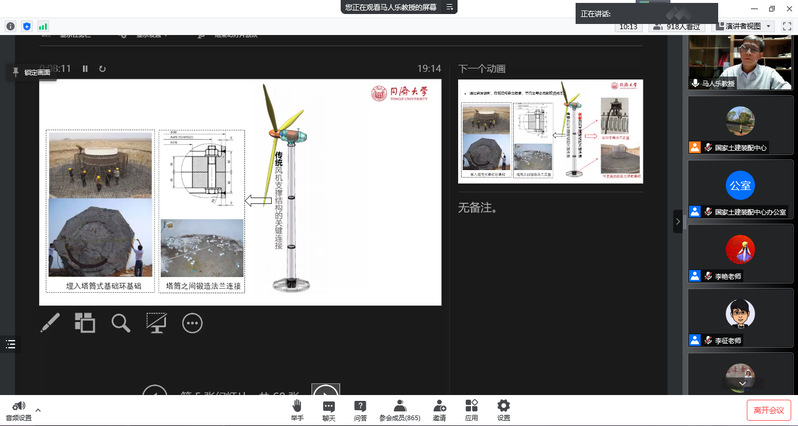Click the 邀请 invite icon
Viewport: 798px width, 426px height.
click(x=440, y=410)
